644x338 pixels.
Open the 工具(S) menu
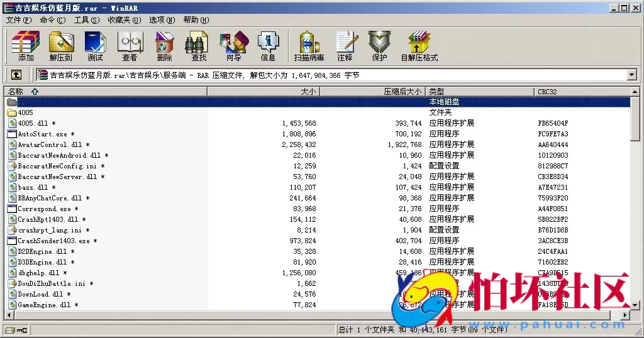tap(87, 19)
